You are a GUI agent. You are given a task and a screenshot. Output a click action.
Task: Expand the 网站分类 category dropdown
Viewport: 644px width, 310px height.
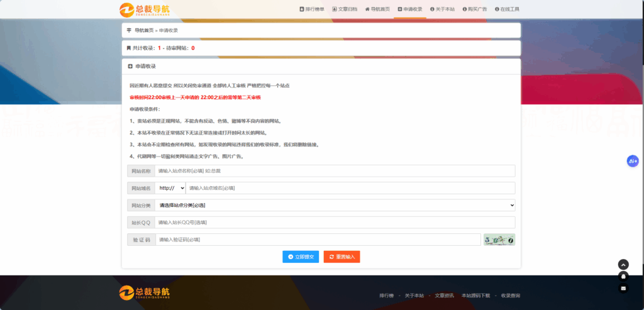tap(335, 205)
